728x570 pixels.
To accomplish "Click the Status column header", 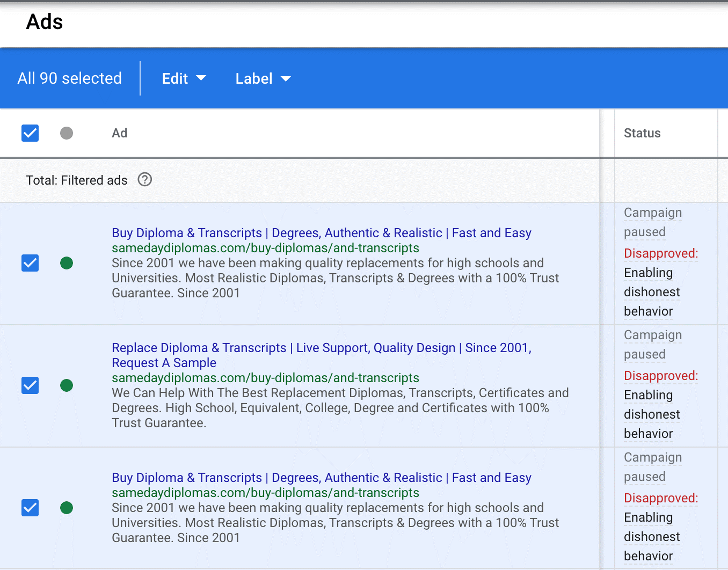I will tap(642, 133).
